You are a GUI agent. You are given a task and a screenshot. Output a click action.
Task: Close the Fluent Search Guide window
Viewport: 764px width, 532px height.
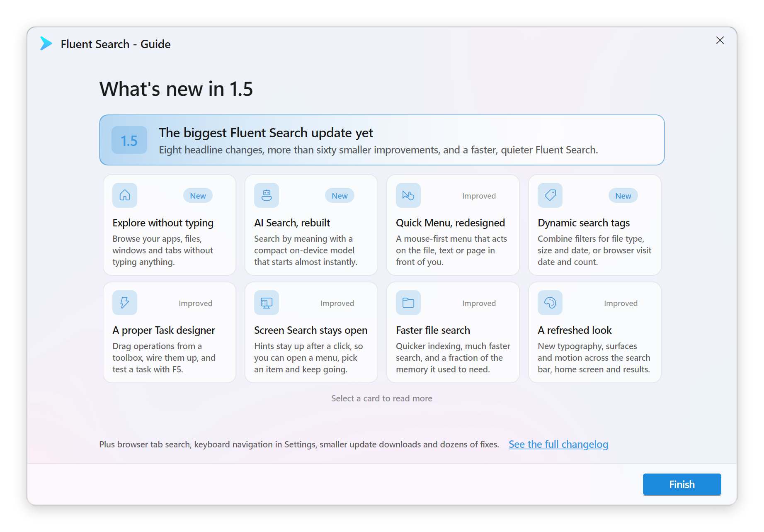720,40
